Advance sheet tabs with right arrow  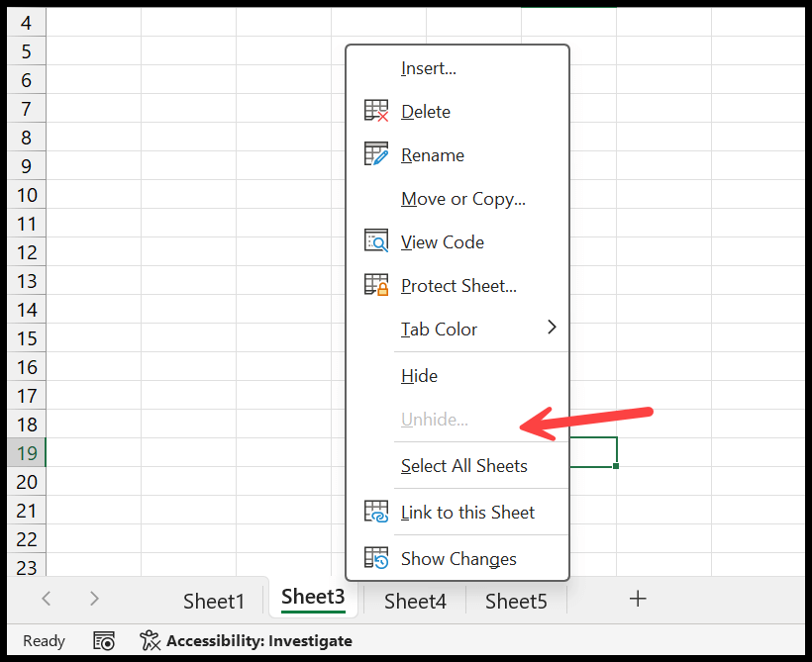(x=94, y=599)
